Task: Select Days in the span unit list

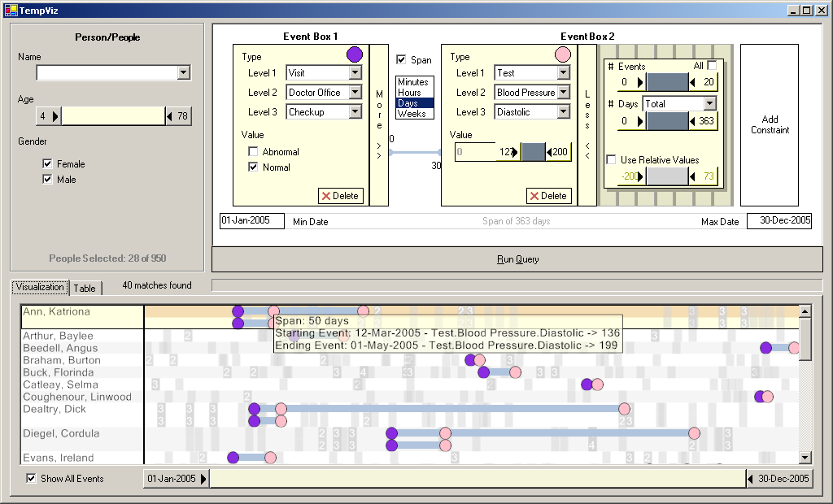Action: click(415, 103)
